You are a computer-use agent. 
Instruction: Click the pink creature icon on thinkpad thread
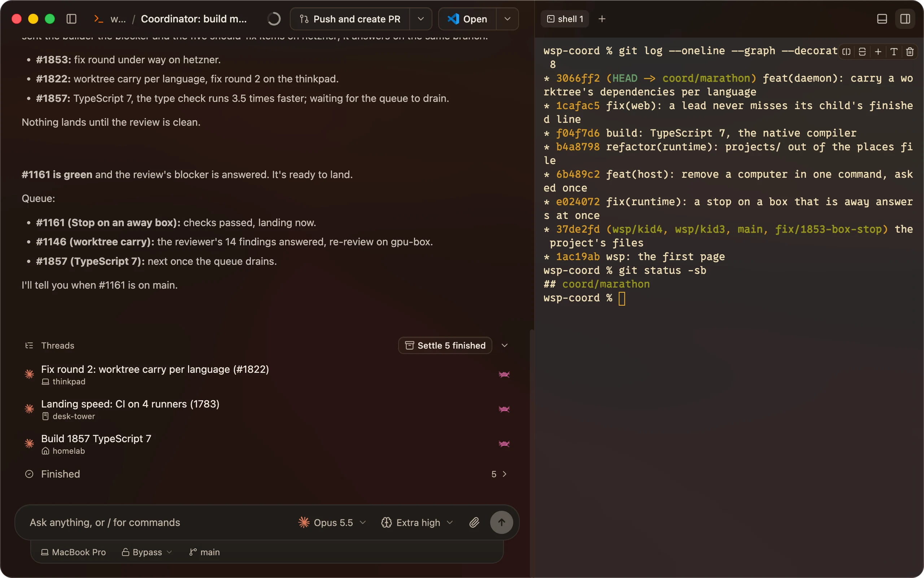pos(504,375)
